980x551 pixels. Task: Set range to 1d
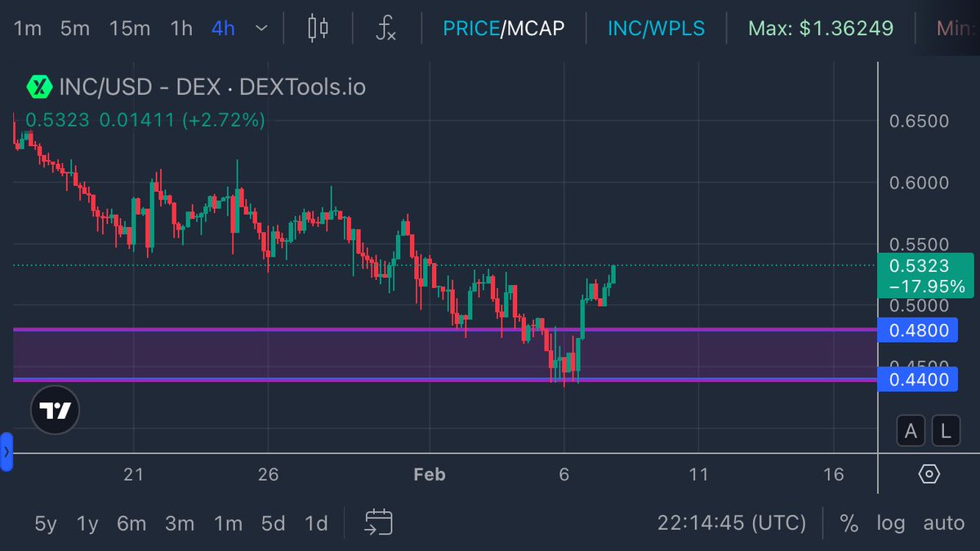(x=315, y=523)
